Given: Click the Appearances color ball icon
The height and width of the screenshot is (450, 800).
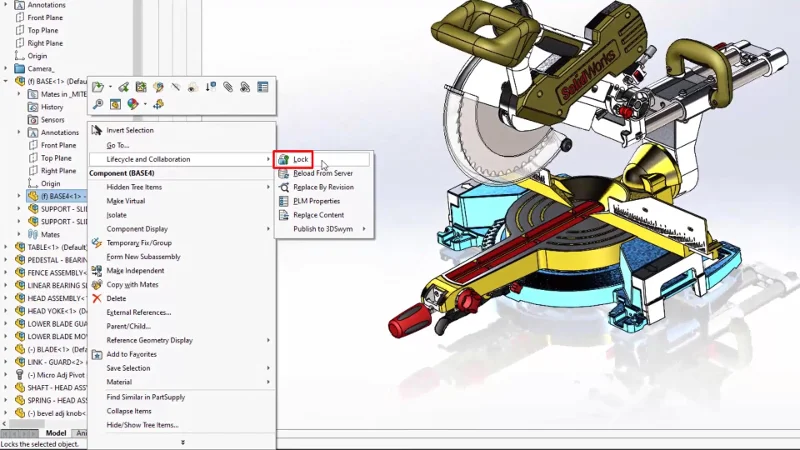Looking at the screenshot, I should pos(132,104).
